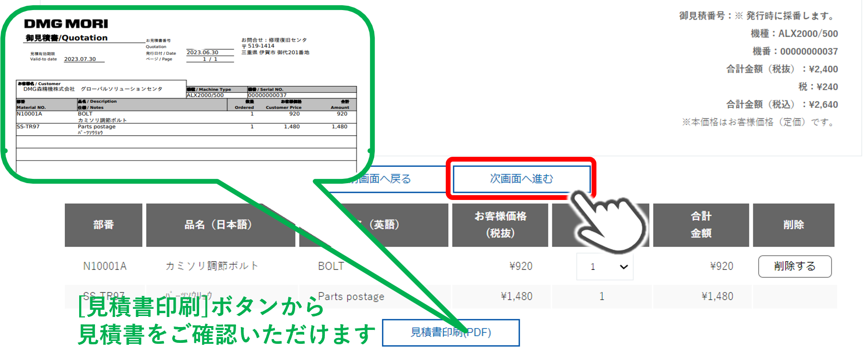Select the N10001A part number cell
This screenshot has width=868, height=363.
[105, 266]
